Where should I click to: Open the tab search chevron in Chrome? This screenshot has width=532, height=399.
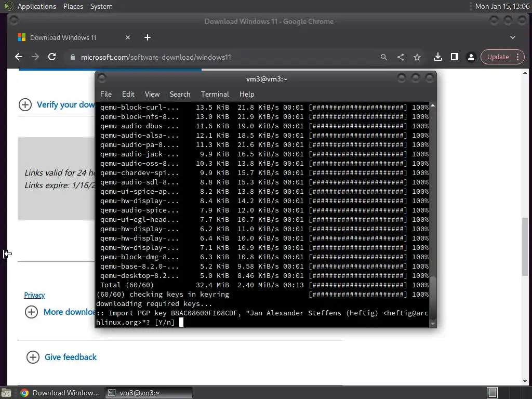(x=513, y=37)
